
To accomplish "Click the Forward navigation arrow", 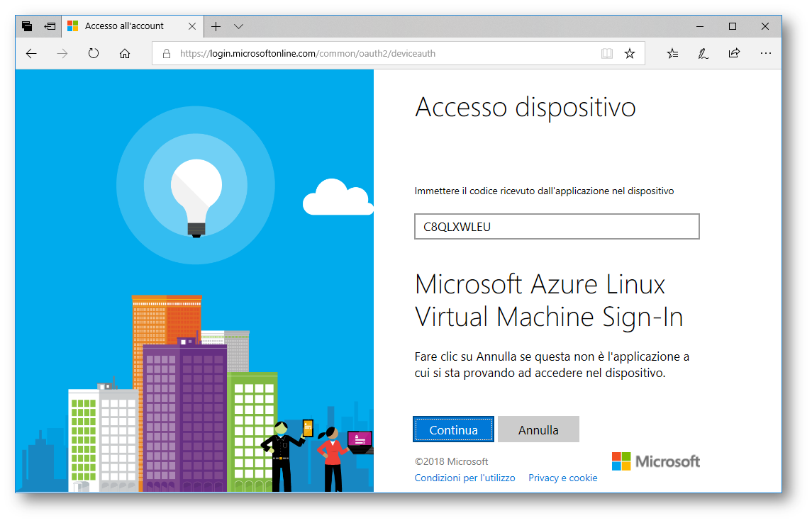I will click(x=62, y=53).
